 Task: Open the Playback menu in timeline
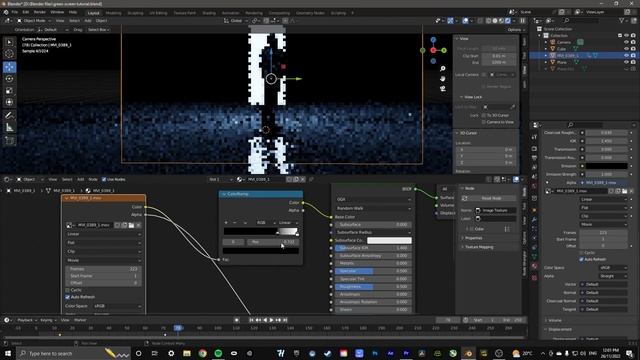[x=27, y=320]
